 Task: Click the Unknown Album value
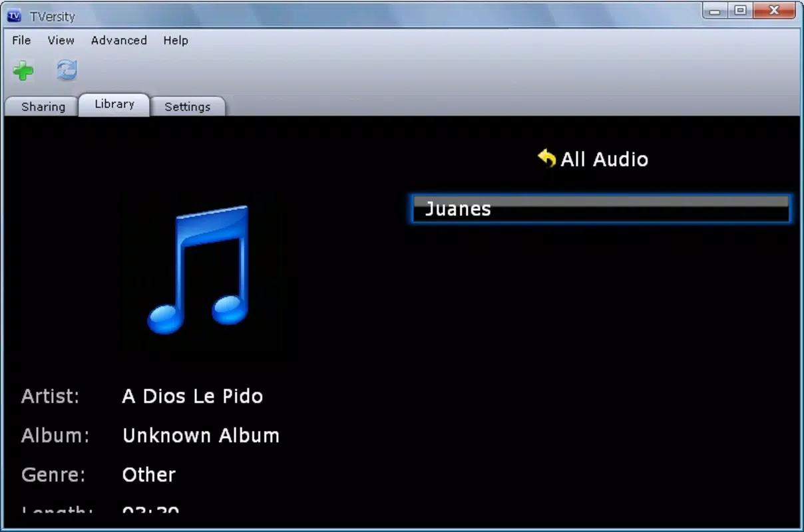pos(201,436)
